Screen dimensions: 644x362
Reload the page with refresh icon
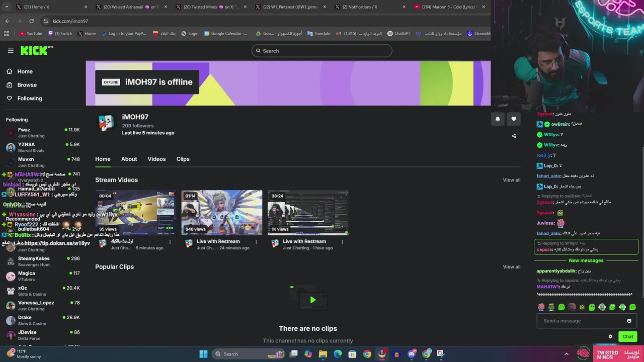tap(31, 21)
